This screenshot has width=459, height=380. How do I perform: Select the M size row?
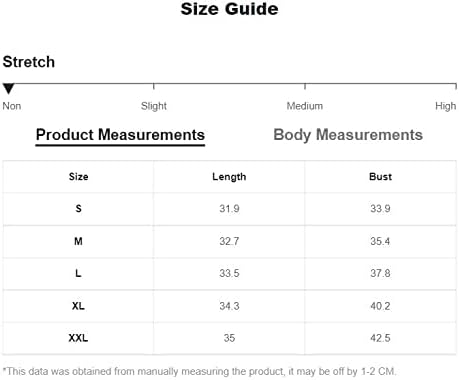point(230,241)
